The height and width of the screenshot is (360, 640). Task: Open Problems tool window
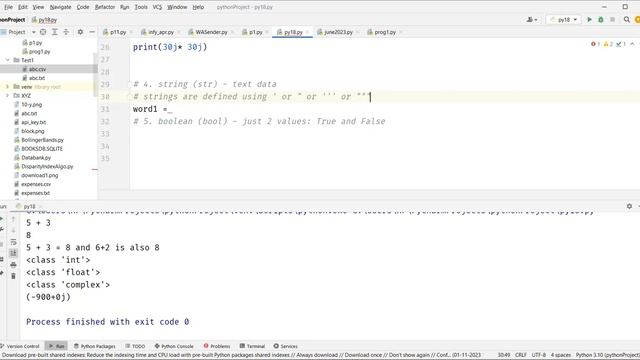(x=217, y=346)
